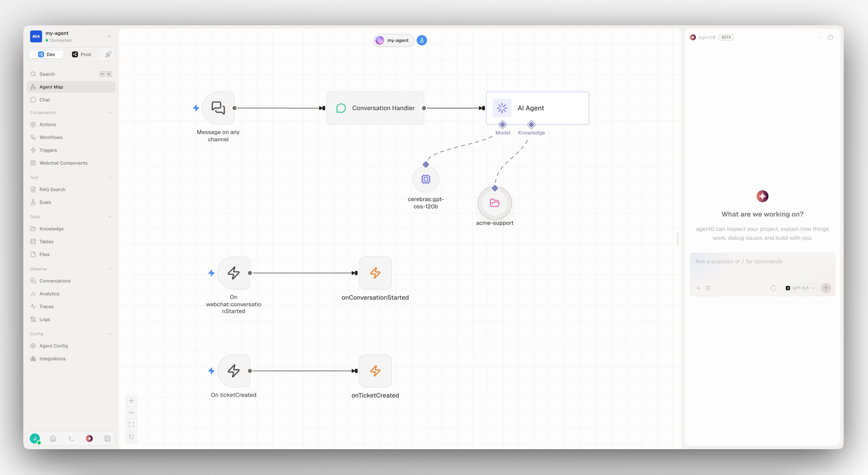This screenshot has width=868, height=475.
Task: Open Triggers in sidebar
Action: pos(71,150)
